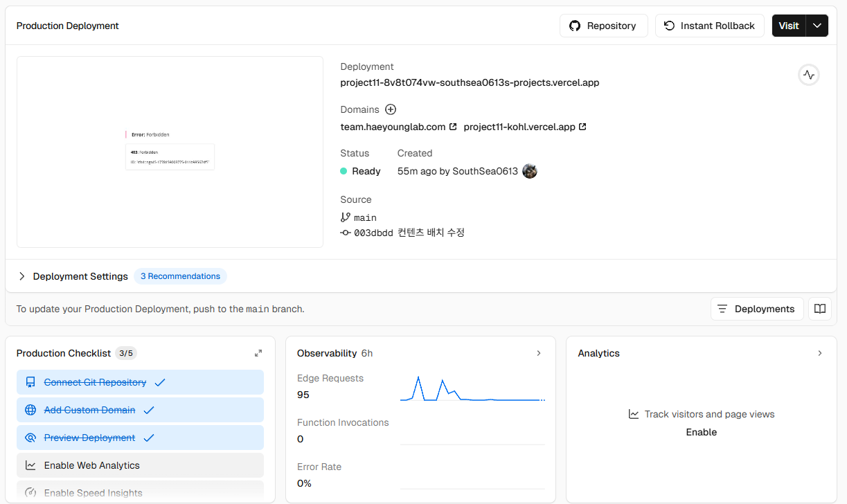Screen dimensions: 847x504
Task: Click the Function Invocations value 0
Action: pyautogui.click(x=301, y=439)
